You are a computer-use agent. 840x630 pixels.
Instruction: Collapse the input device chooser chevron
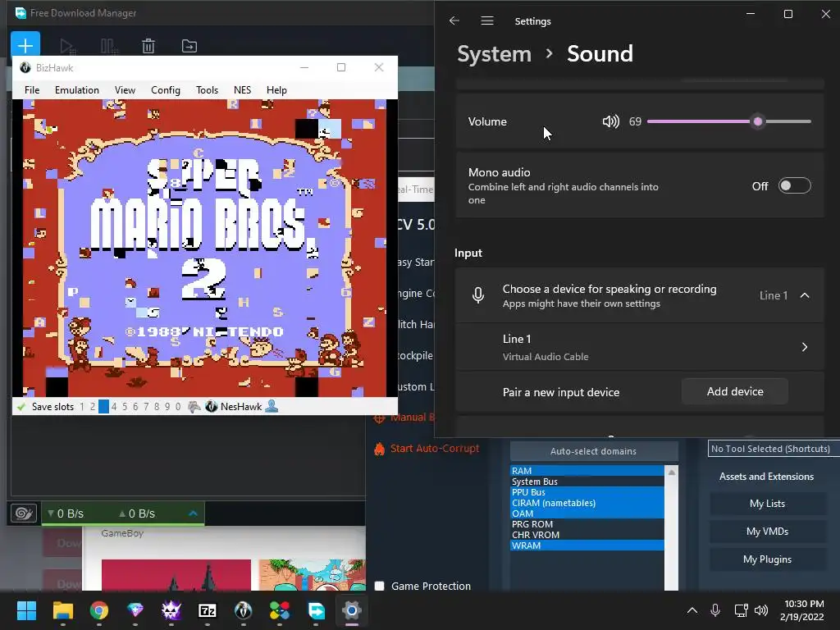click(805, 295)
